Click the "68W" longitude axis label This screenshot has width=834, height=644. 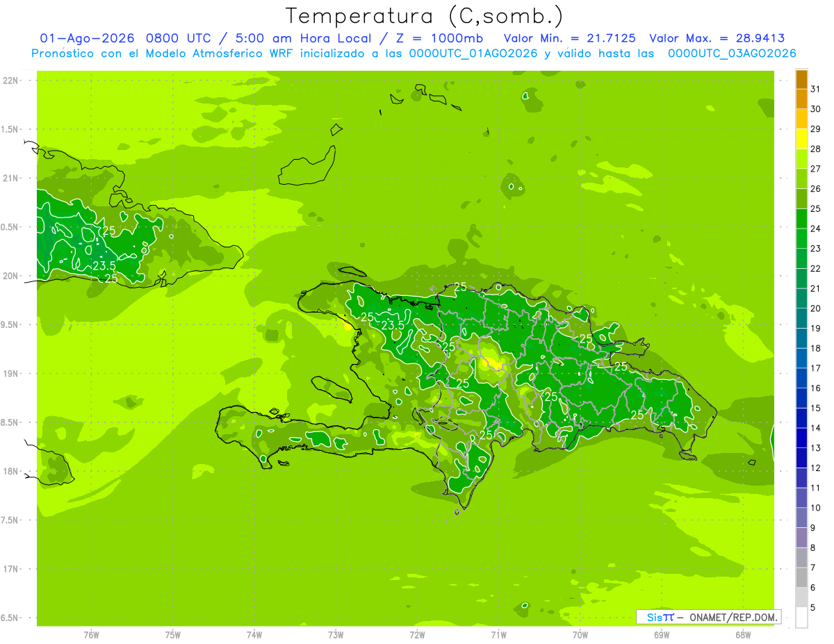[743, 634]
